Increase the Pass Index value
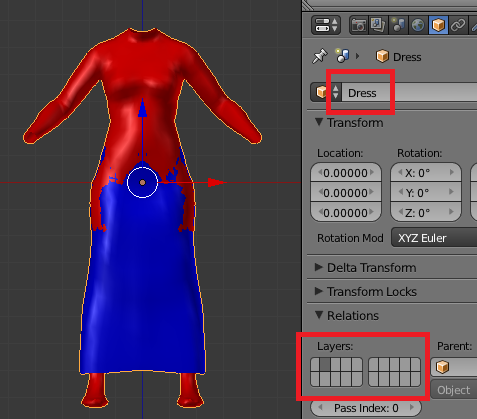The image size is (477, 419). click(412, 407)
